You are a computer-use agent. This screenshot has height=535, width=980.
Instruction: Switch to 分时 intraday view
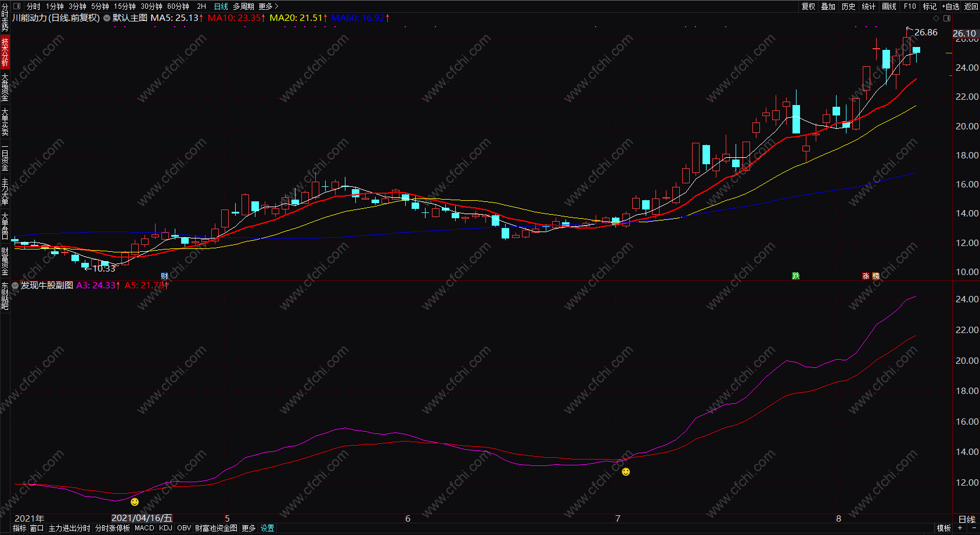(x=34, y=6)
